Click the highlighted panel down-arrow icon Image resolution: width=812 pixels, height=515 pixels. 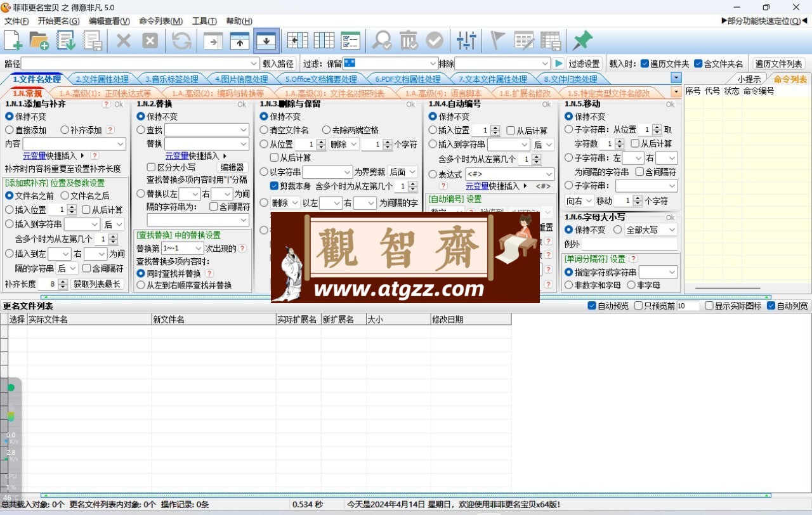coord(266,41)
